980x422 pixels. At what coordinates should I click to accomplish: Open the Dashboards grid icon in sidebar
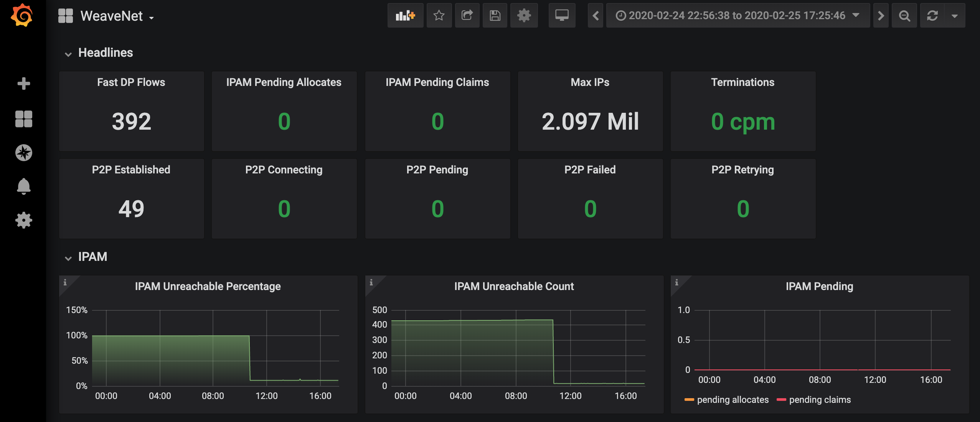(x=24, y=119)
